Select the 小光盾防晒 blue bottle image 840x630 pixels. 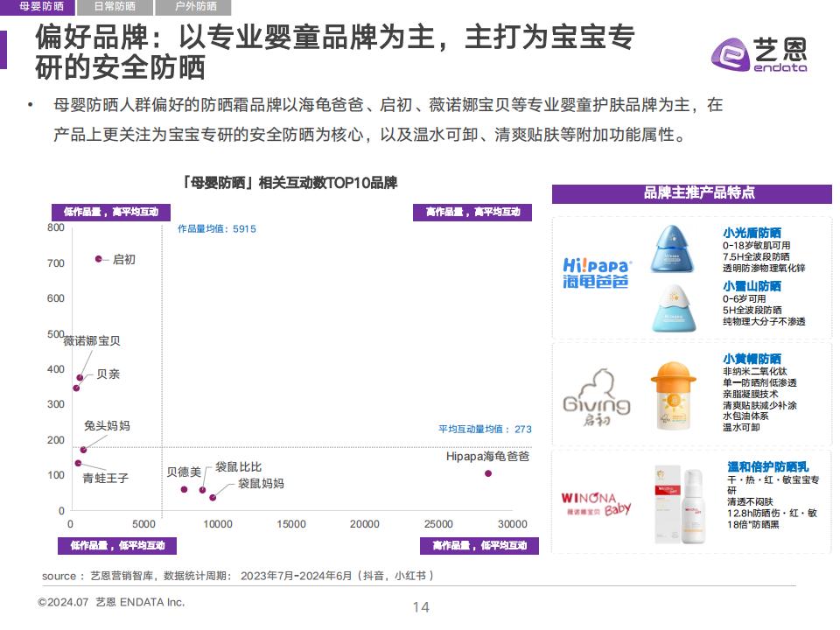point(673,249)
